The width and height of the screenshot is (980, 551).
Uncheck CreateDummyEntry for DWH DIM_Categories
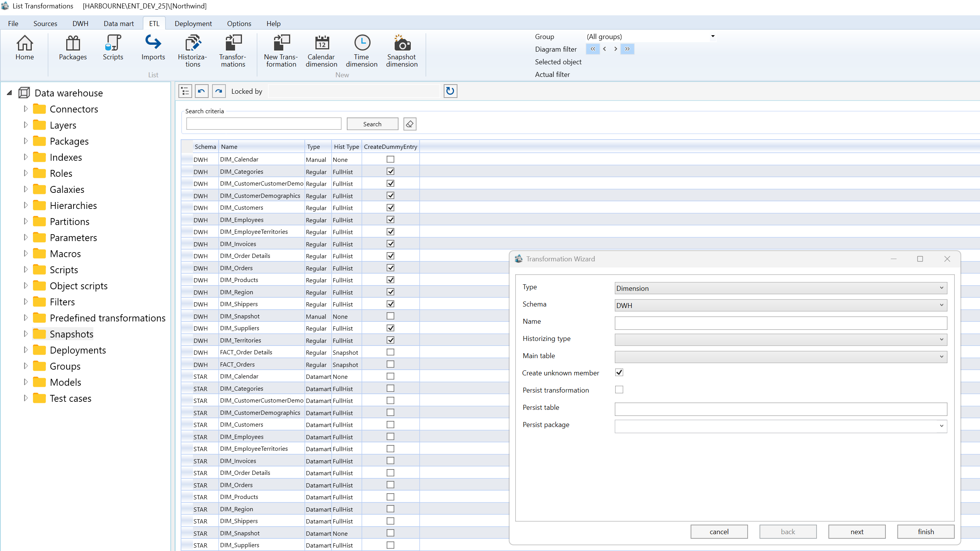click(x=390, y=171)
